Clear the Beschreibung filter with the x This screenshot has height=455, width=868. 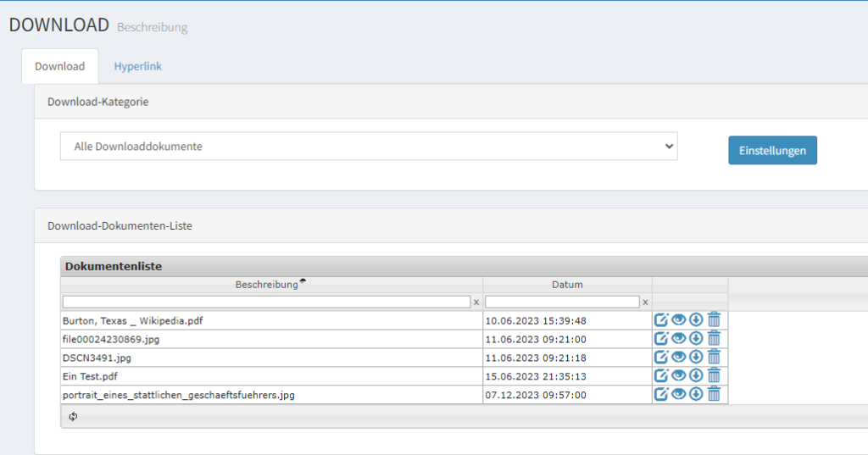pyautogui.click(x=476, y=302)
